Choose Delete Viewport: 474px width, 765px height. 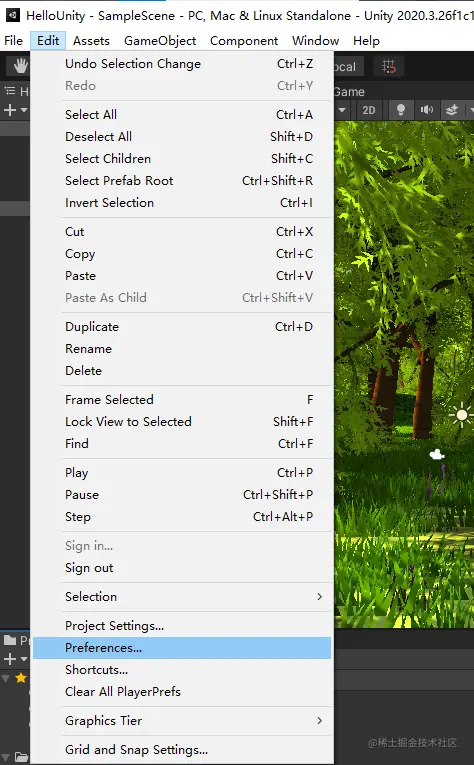coord(182,370)
